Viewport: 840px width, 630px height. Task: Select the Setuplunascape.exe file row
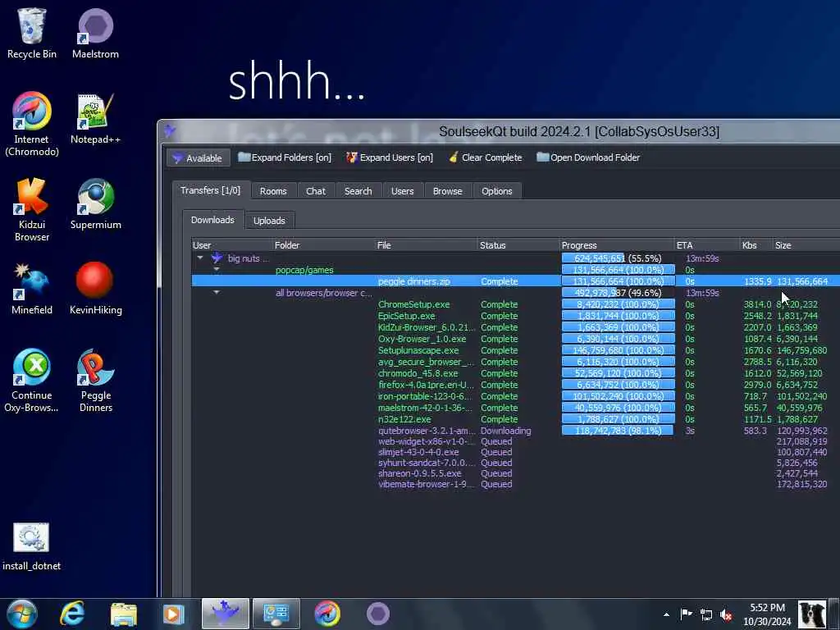515,350
